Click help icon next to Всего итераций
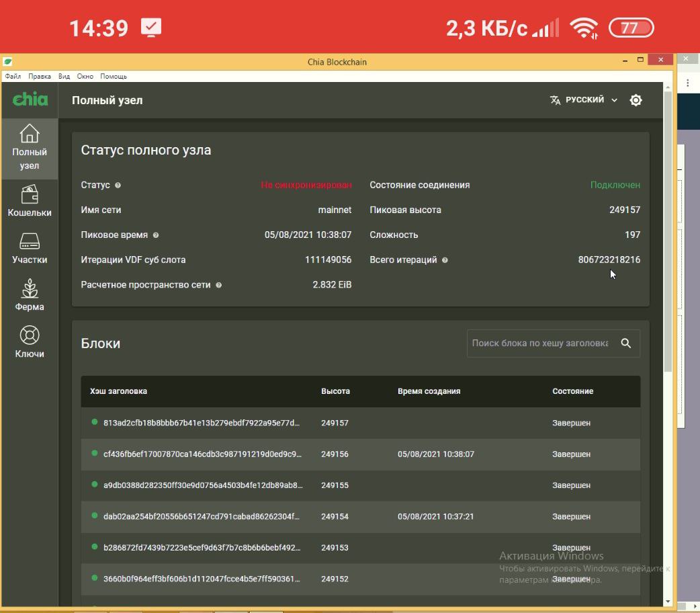 tap(445, 260)
